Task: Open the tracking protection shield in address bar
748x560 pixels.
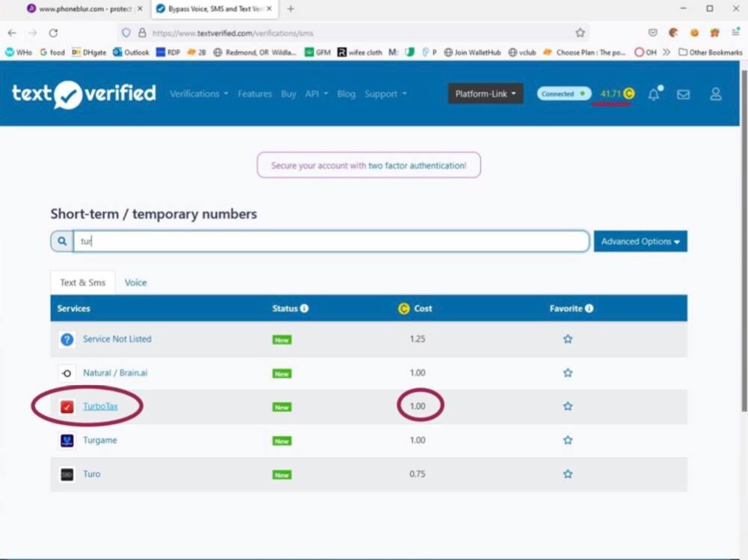Action: (126, 33)
